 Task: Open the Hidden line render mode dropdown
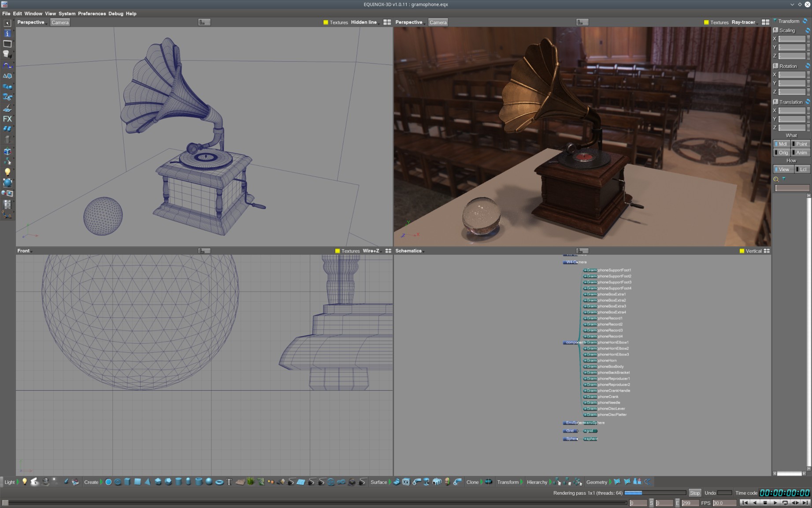pos(364,22)
